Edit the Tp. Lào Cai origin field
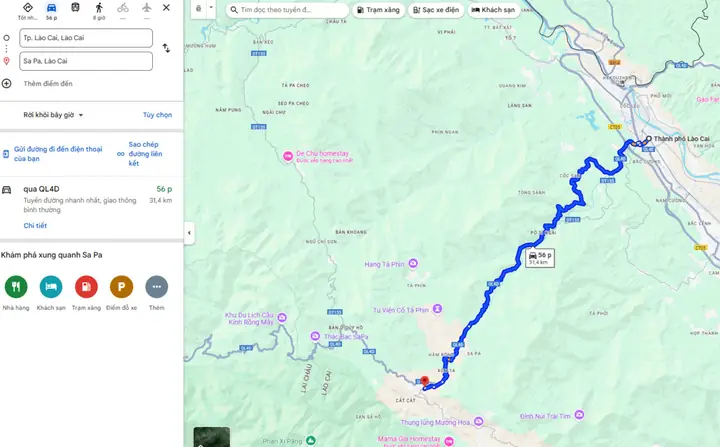Screen dimensions: 720x447 86,38
